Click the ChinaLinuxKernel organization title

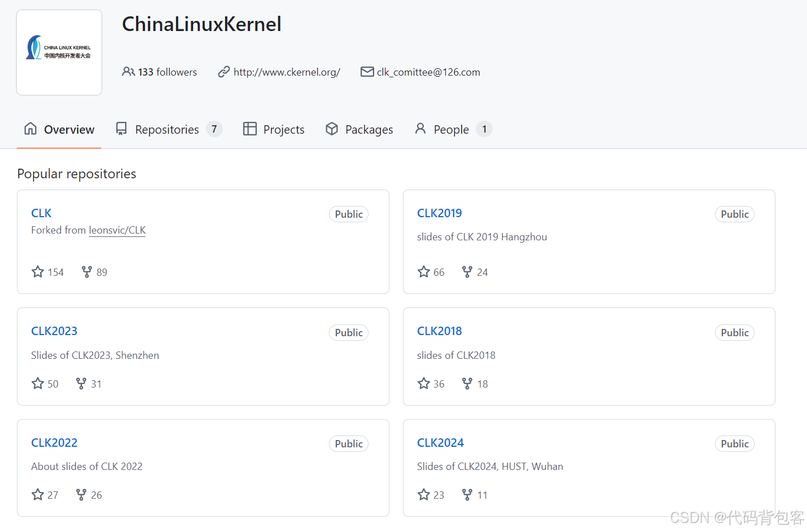(201, 24)
